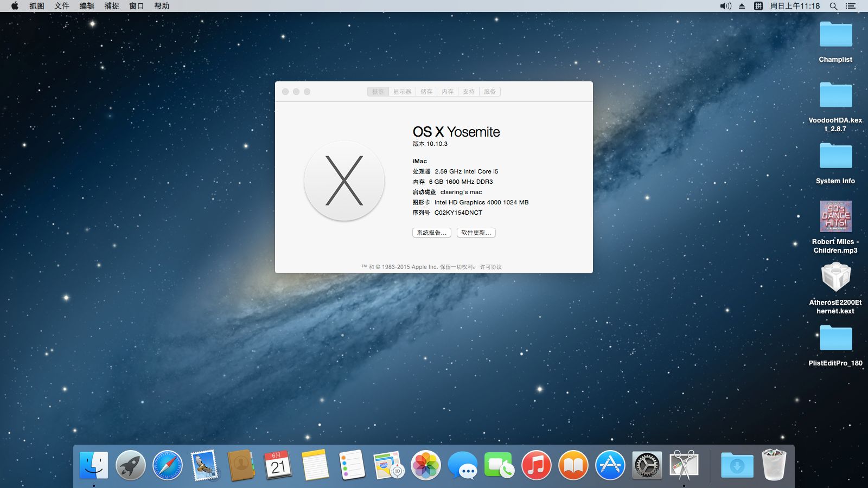Click the 系统报告… button

point(432,233)
